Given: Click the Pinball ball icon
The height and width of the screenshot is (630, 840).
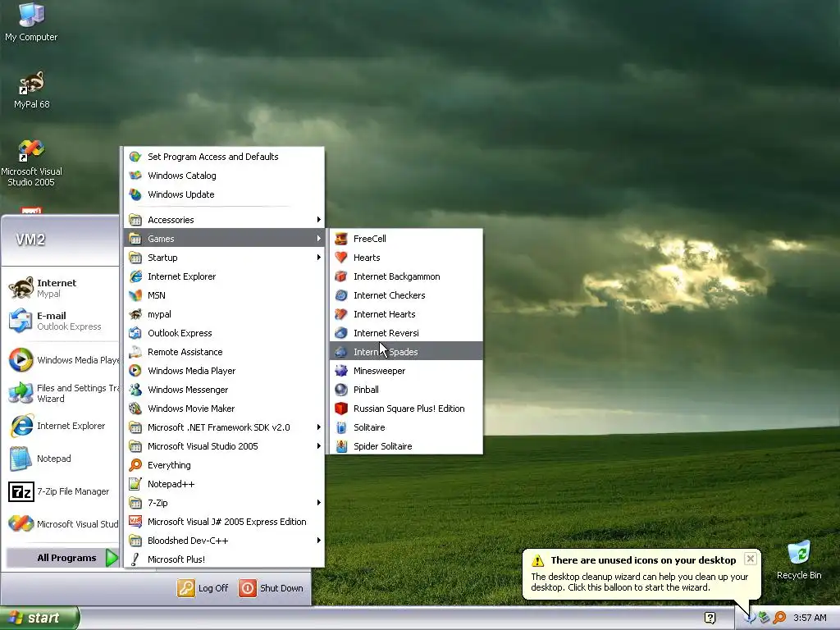Looking at the screenshot, I should tap(341, 390).
